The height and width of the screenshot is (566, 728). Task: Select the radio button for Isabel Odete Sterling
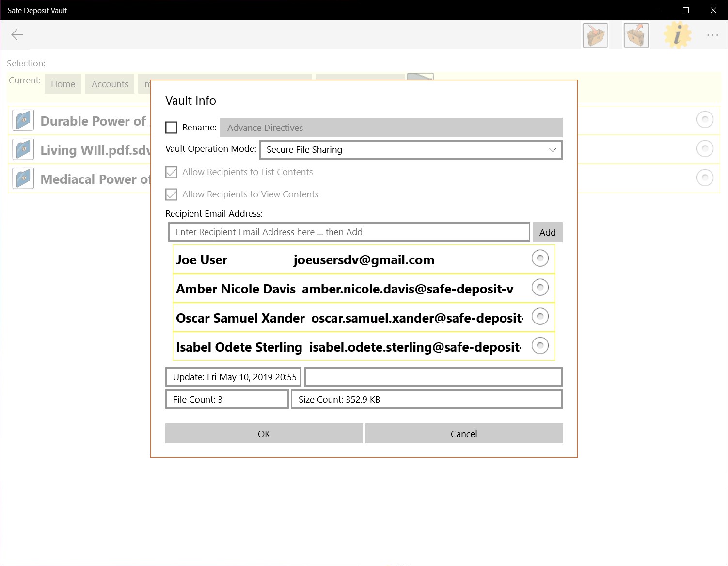(540, 345)
